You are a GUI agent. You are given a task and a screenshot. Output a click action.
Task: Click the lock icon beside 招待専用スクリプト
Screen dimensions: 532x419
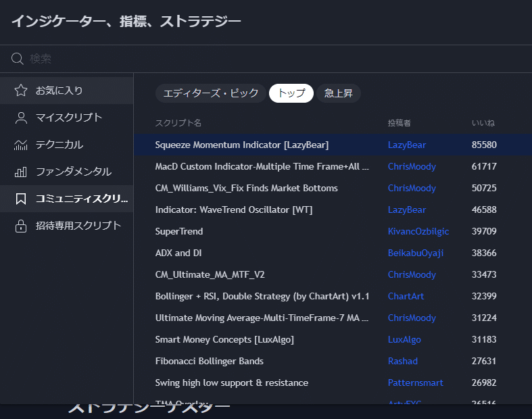click(21, 226)
